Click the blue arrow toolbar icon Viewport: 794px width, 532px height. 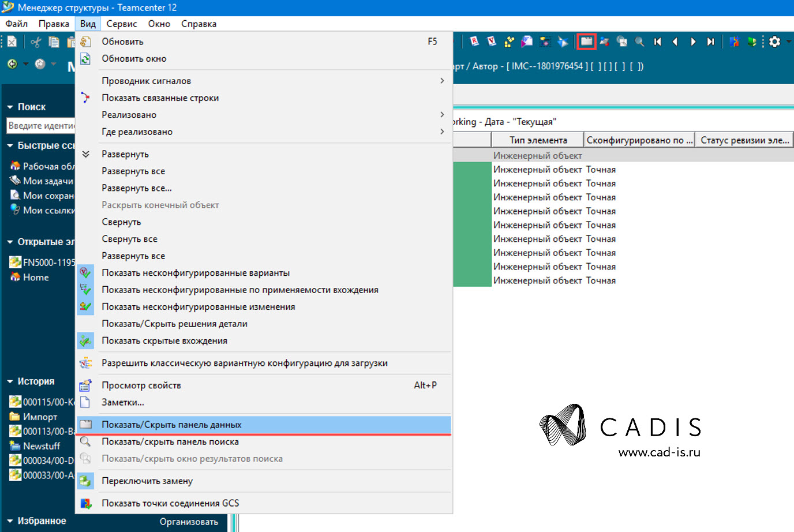coord(563,42)
